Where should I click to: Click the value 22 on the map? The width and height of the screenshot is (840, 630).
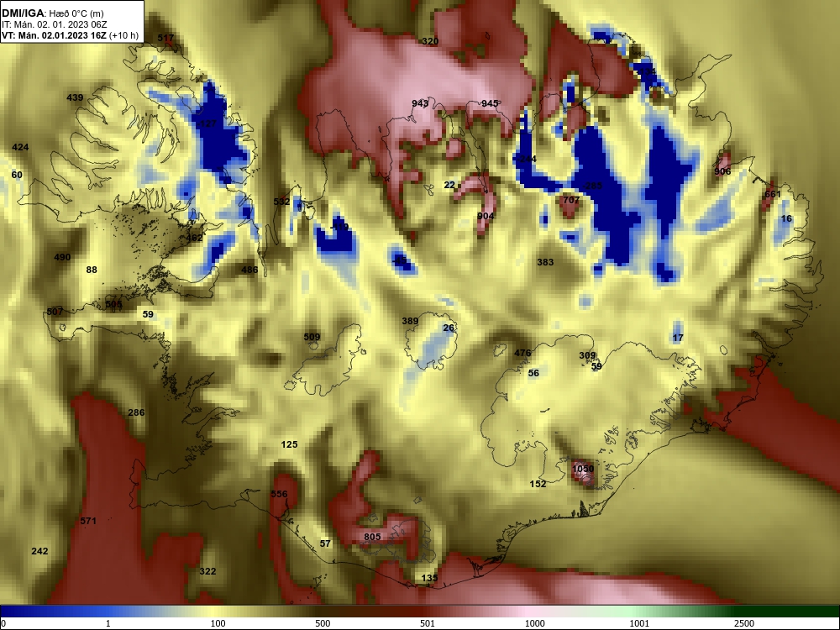tap(449, 186)
